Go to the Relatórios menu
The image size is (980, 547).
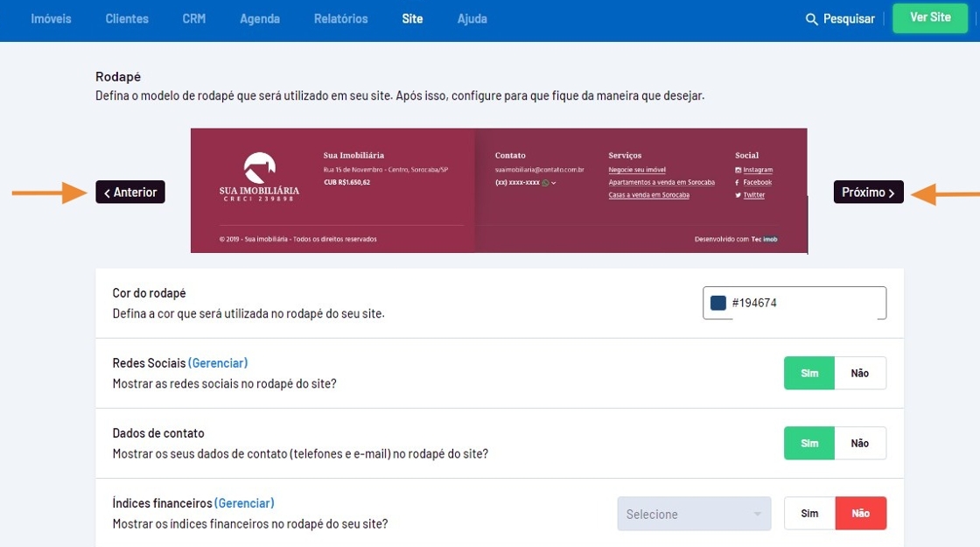340,18
